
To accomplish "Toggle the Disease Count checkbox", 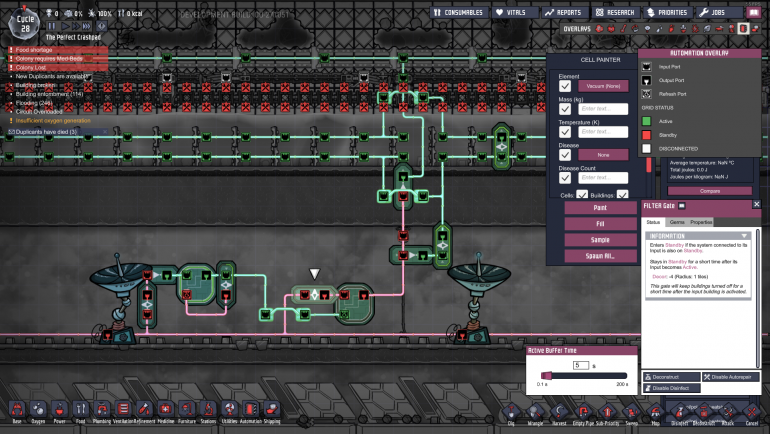I will (565, 178).
